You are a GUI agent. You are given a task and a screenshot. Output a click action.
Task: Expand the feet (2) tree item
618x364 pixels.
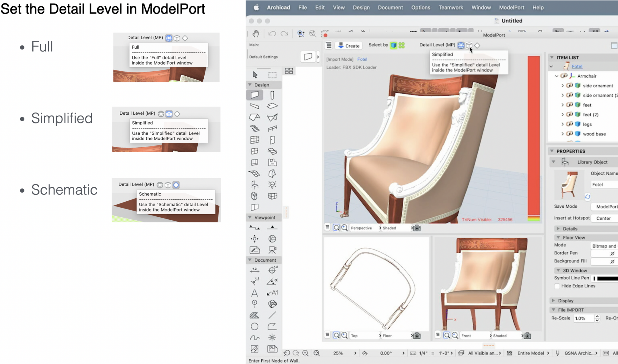563,114
